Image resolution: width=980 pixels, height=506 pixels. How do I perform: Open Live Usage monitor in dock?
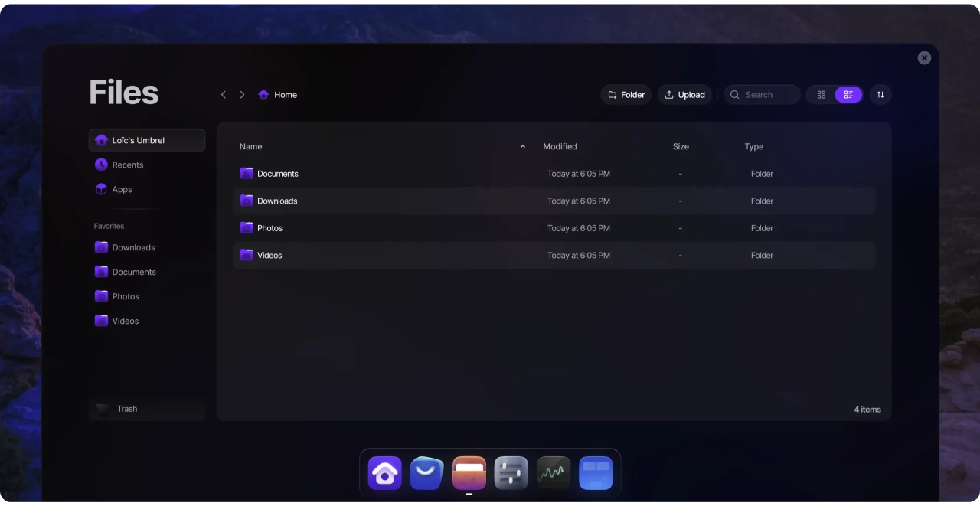[554, 473]
